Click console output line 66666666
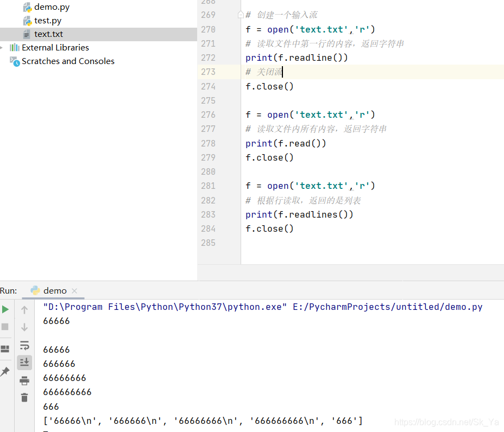This screenshot has height=432, width=504. [65, 378]
